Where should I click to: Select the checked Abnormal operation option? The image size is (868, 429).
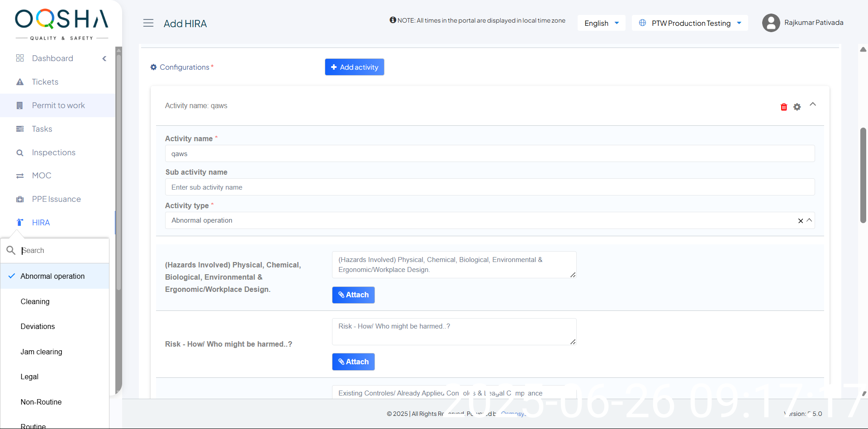pyautogui.click(x=52, y=276)
